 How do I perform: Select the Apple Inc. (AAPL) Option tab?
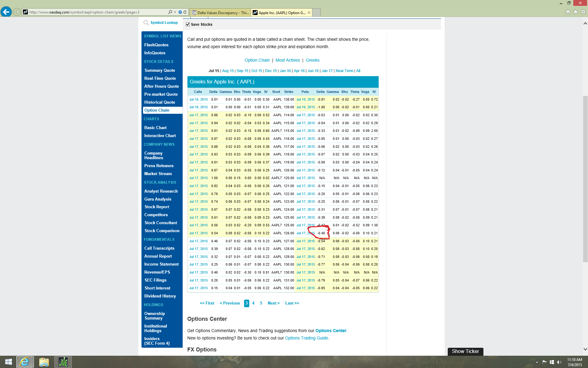coord(282,13)
